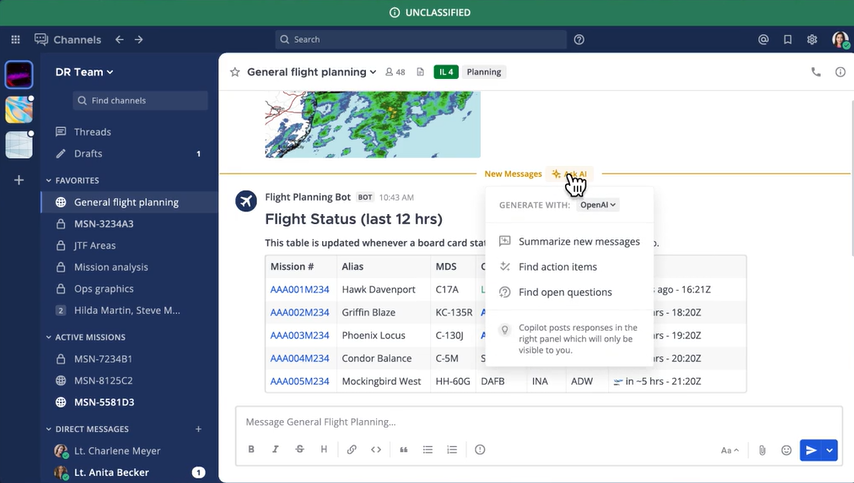Apply bold formatting in message composer
854x483 pixels.
coord(251,450)
